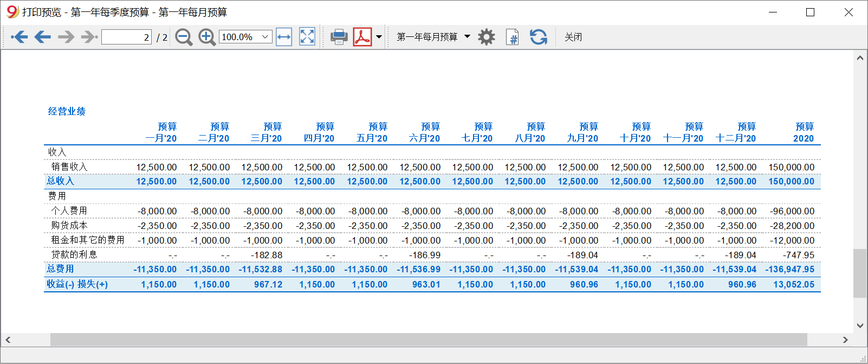Click the value -12,000.00
868x364 pixels.
[x=792, y=240]
